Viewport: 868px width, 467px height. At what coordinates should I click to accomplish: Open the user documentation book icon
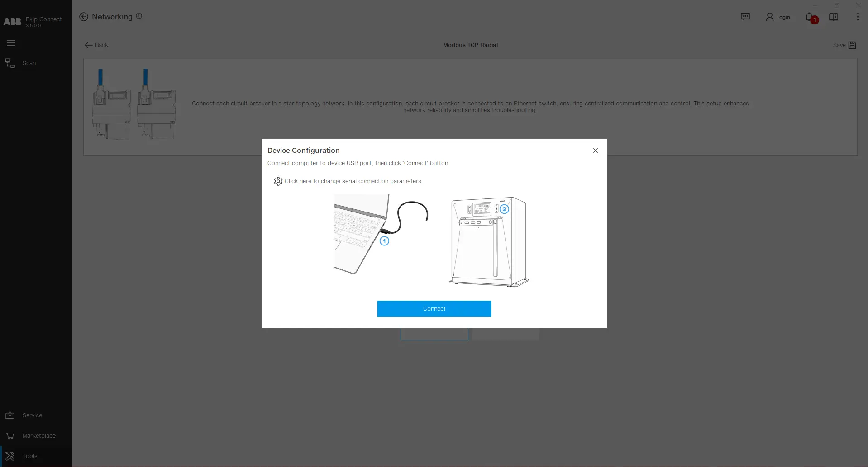point(834,17)
